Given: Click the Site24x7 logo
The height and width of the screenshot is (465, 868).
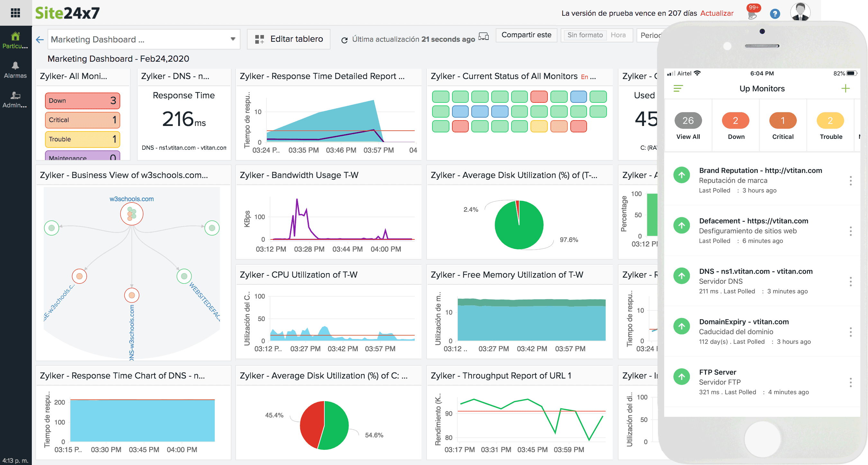Looking at the screenshot, I should (x=68, y=13).
